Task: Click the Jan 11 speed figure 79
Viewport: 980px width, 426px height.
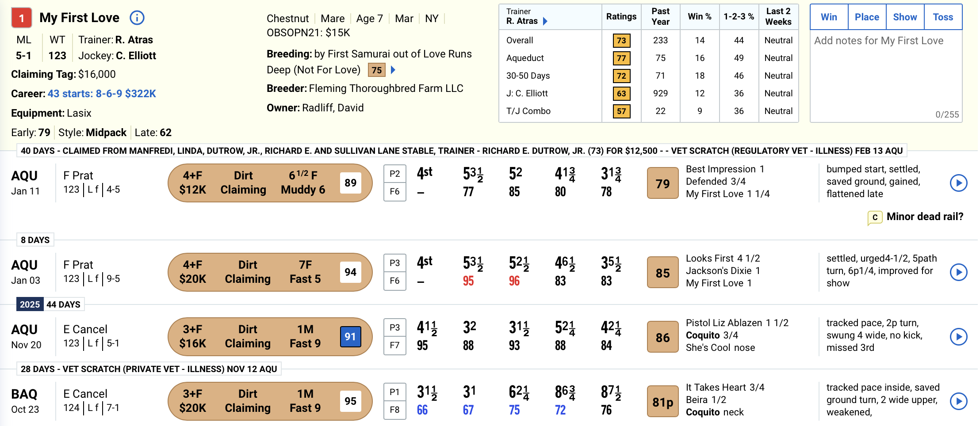Action: pyautogui.click(x=662, y=183)
